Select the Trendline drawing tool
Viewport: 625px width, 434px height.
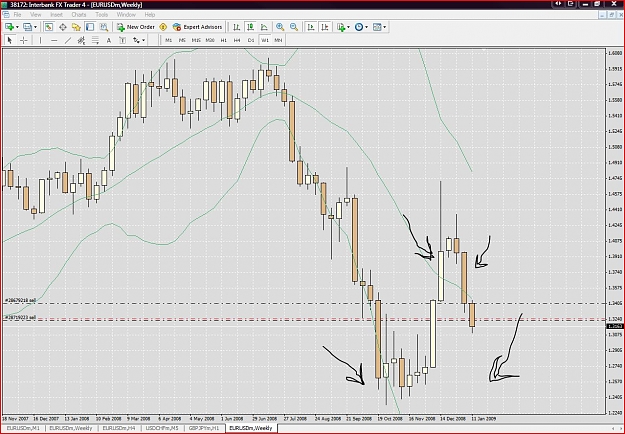click(x=68, y=40)
